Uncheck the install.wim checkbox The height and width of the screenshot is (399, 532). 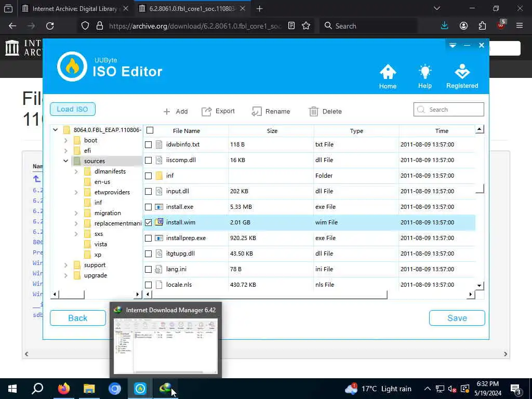pyautogui.click(x=148, y=222)
